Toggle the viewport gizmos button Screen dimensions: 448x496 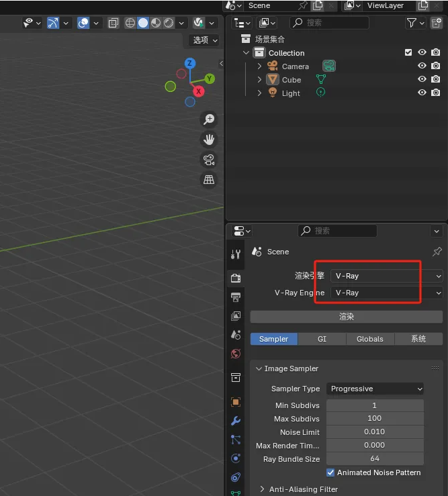53,23
